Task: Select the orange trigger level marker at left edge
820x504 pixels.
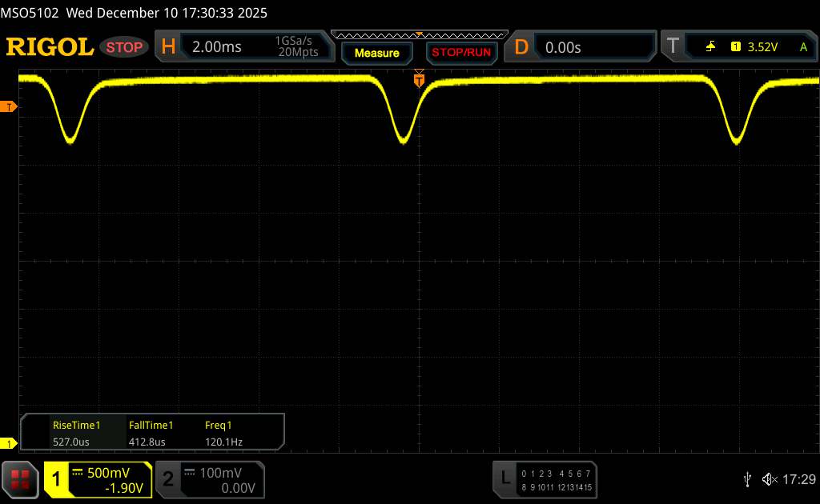Action: point(10,107)
